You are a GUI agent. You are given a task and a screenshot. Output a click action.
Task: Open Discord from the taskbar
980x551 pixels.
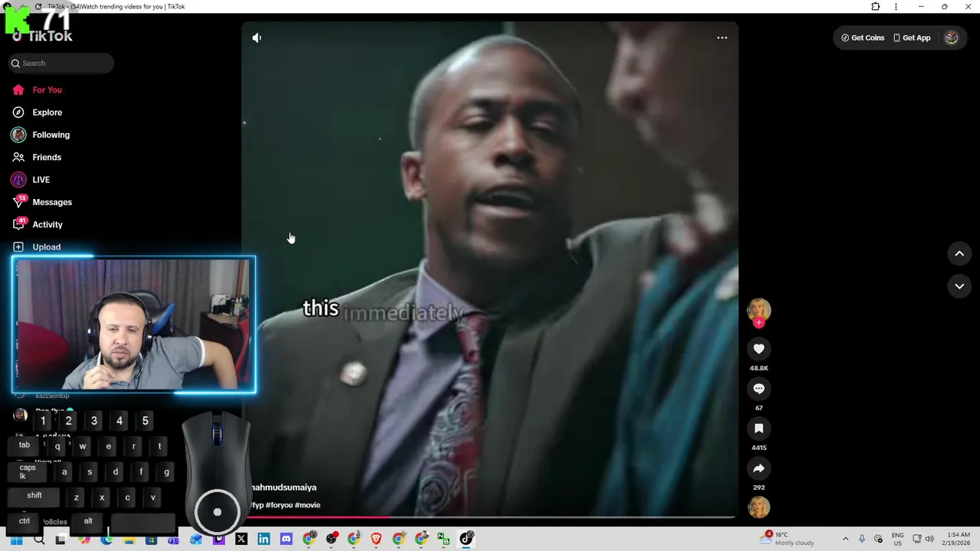pyautogui.click(x=286, y=540)
